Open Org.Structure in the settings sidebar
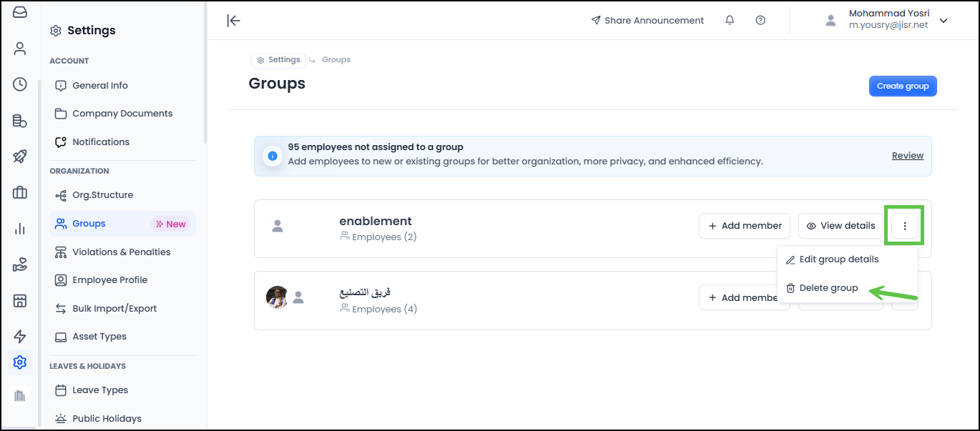The image size is (980, 431). [x=102, y=195]
